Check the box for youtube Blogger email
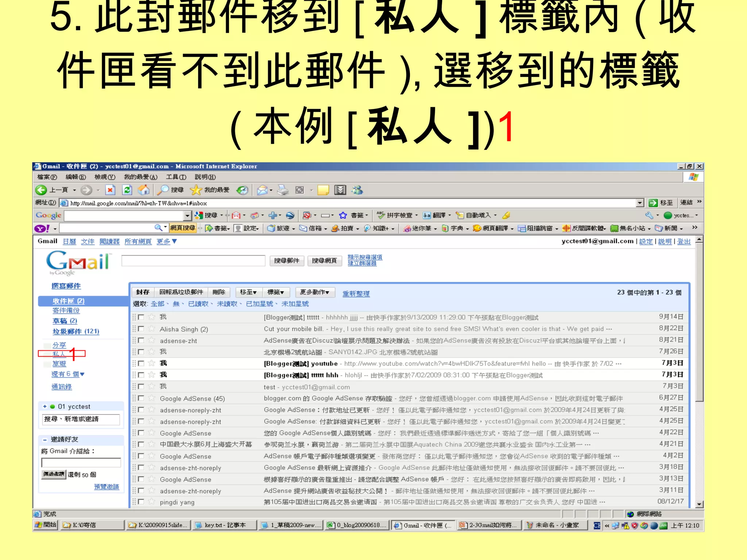 tap(141, 363)
